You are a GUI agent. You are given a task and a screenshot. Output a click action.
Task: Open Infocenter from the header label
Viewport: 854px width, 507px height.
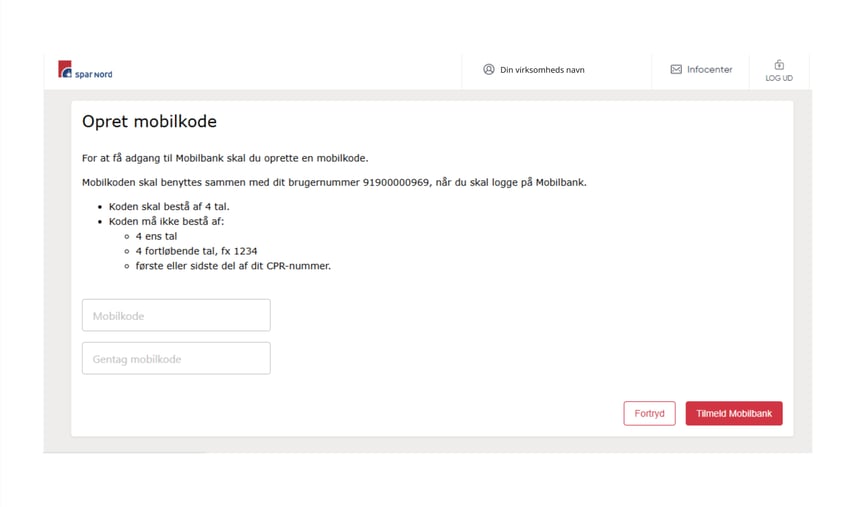click(x=709, y=70)
